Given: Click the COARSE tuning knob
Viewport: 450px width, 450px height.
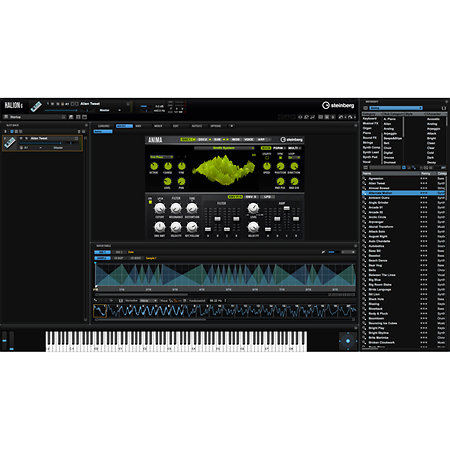Looking at the screenshot, I should pyautogui.click(x=168, y=166).
